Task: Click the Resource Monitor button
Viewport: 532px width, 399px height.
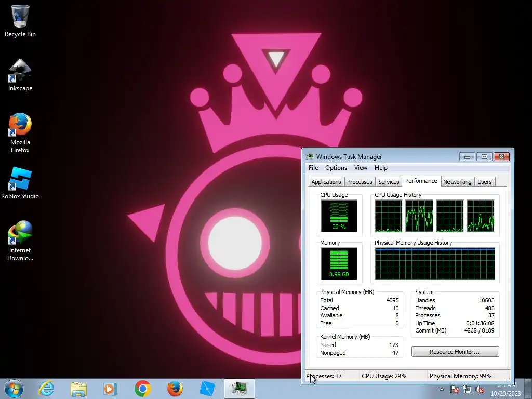Action: point(455,352)
